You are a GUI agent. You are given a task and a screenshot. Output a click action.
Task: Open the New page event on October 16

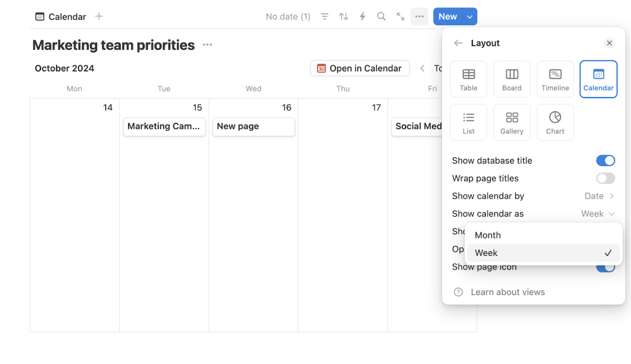(253, 126)
